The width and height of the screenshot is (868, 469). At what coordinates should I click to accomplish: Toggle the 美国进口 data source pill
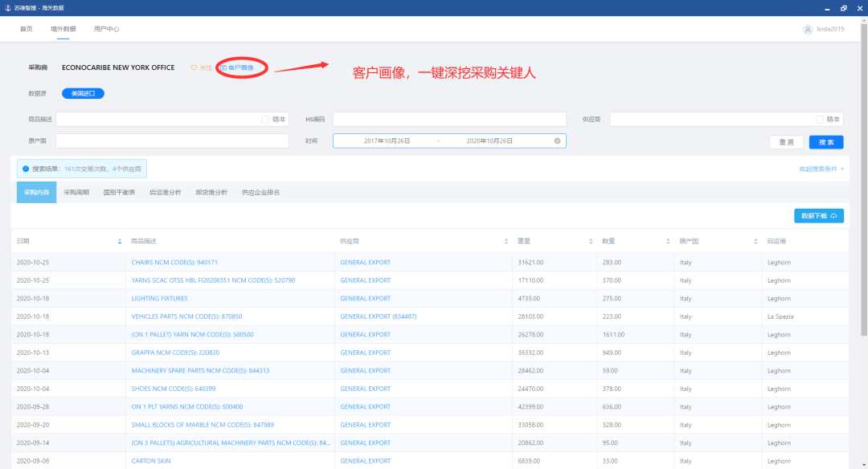(83, 93)
